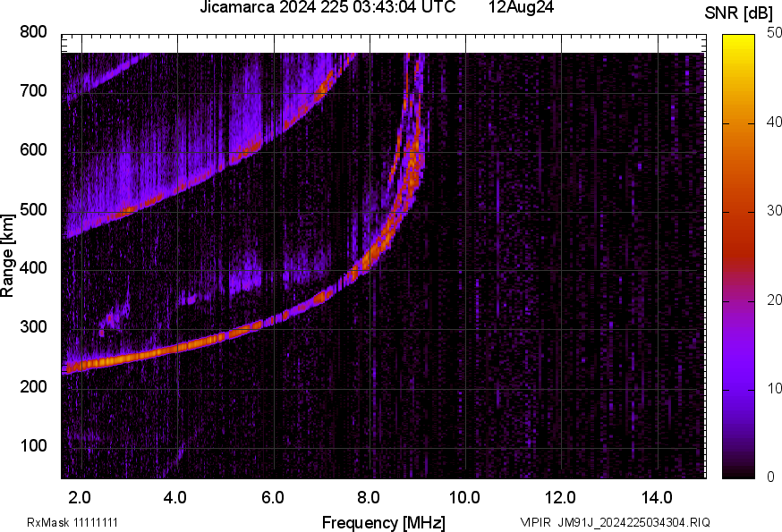Click the frequency tick label '8.0'
The image size is (782, 532).
tap(368, 498)
